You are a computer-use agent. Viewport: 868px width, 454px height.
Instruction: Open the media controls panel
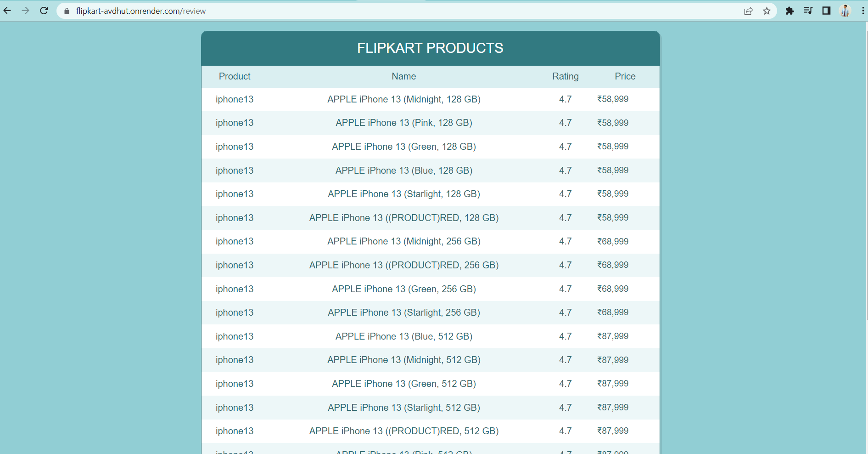pyautogui.click(x=808, y=11)
